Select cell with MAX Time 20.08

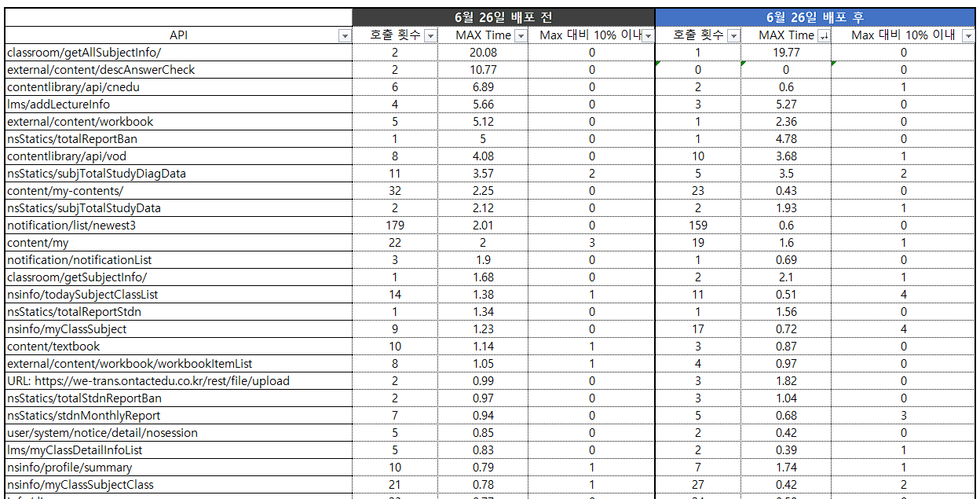[x=483, y=53]
